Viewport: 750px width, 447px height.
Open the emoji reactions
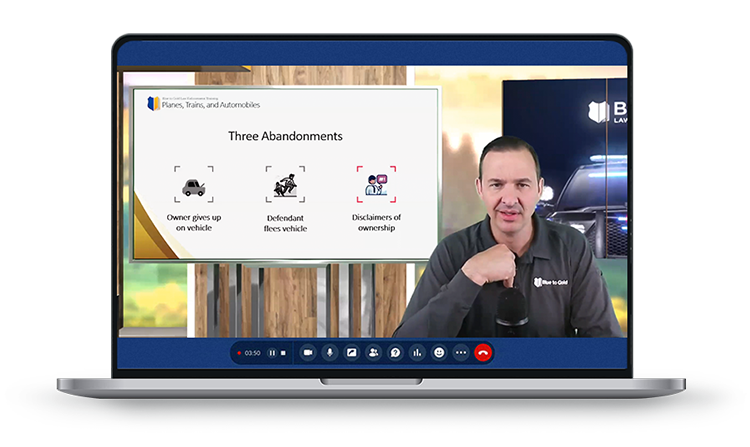439,353
